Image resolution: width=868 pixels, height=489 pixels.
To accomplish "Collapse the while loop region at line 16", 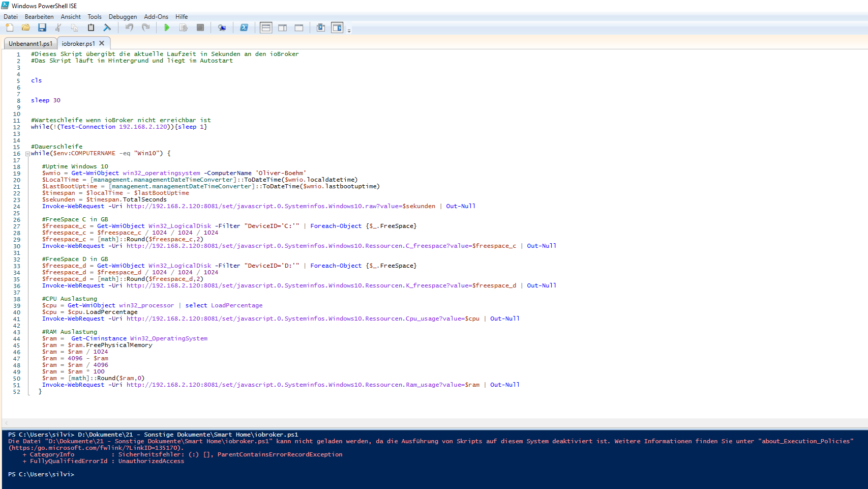I will tap(27, 154).
